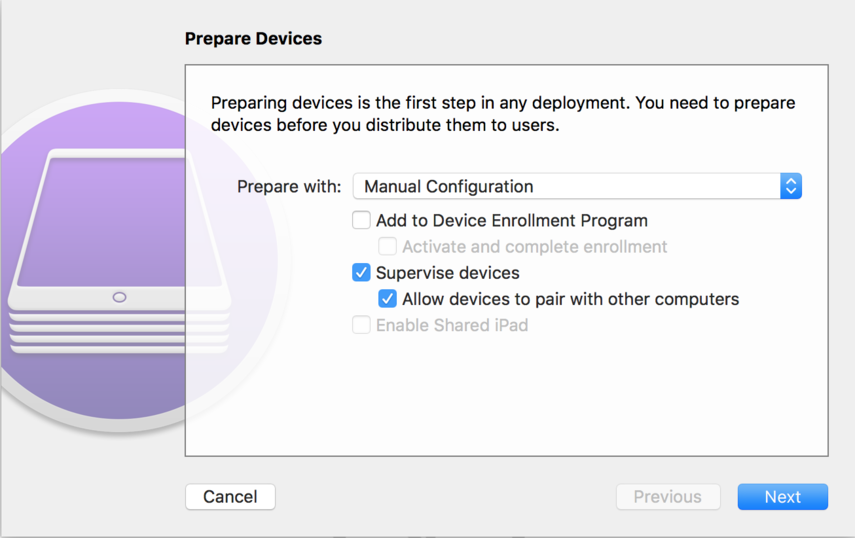855x538 pixels.
Task: Disable Allow devices to pair with other computers
Action: coord(388,299)
